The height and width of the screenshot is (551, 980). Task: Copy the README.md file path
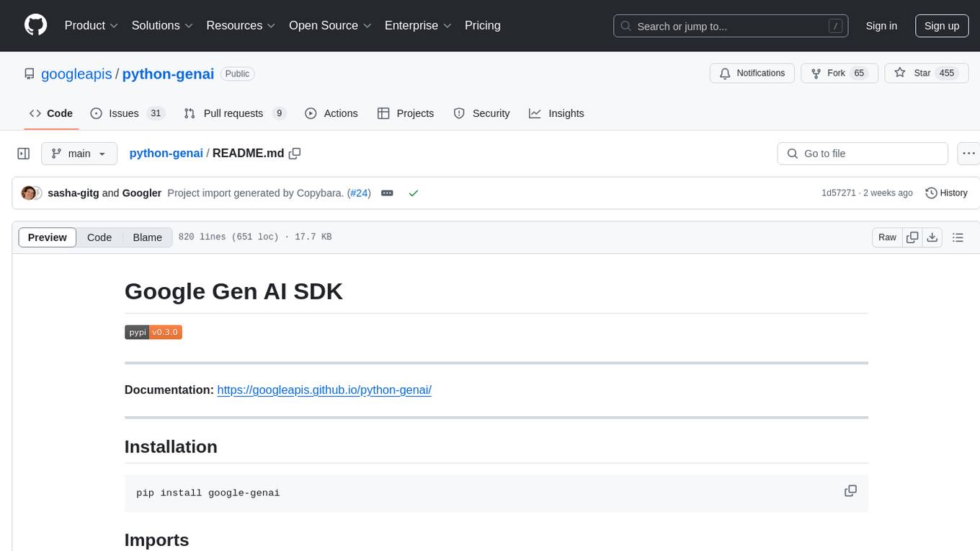coord(295,154)
